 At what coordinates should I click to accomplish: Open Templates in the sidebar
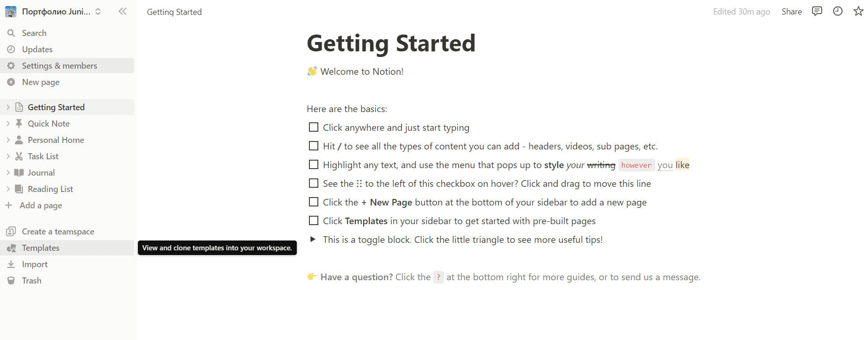click(41, 248)
